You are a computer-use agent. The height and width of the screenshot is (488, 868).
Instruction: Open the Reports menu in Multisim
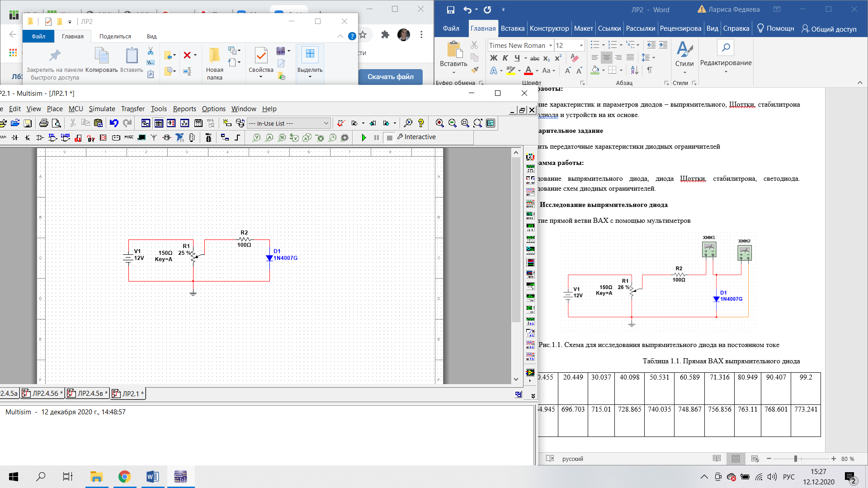tap(184, 109)
